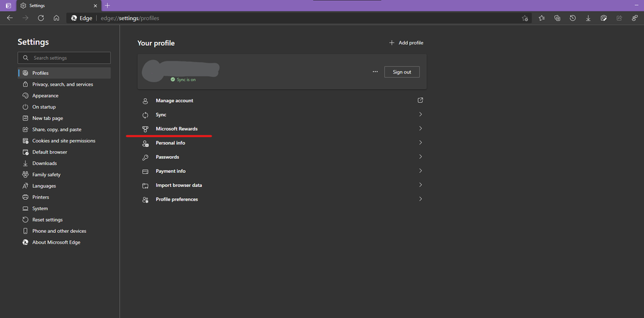Close the Settings tab
Image resolution: width=644 pixels, height=318 pixels.
[x=96, y=6]
